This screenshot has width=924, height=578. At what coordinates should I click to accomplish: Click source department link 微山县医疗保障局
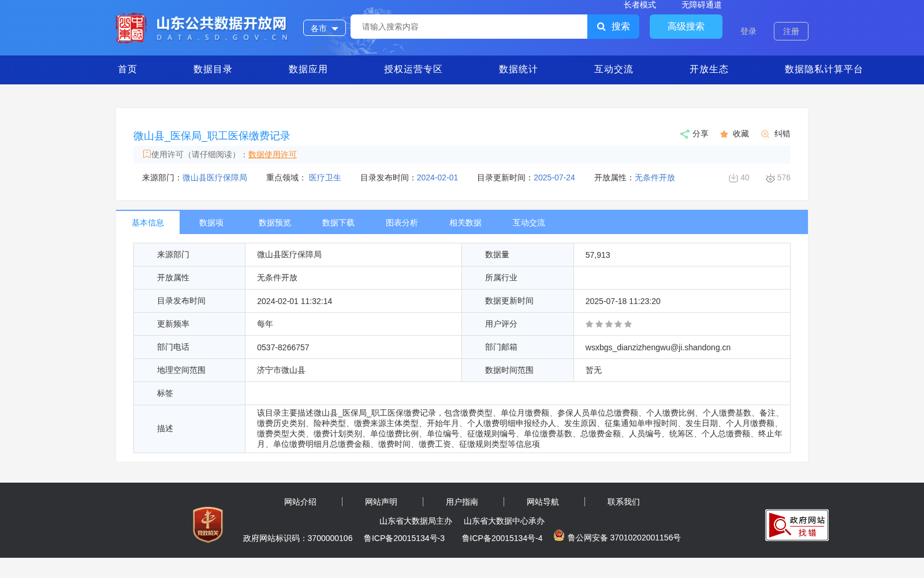click(x=215, y=177)
